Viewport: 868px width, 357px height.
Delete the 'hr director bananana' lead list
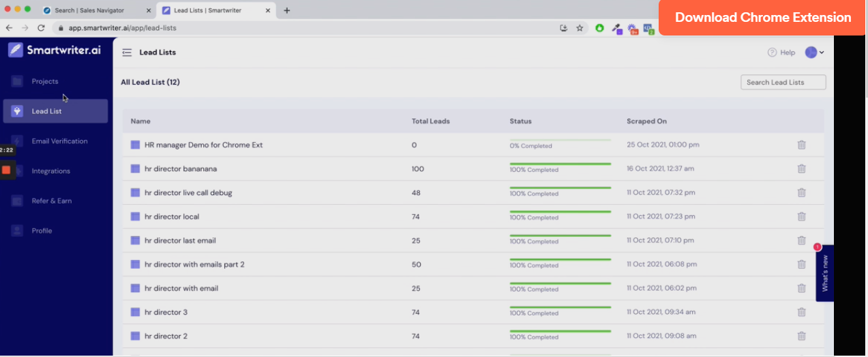tap(801, 169)
